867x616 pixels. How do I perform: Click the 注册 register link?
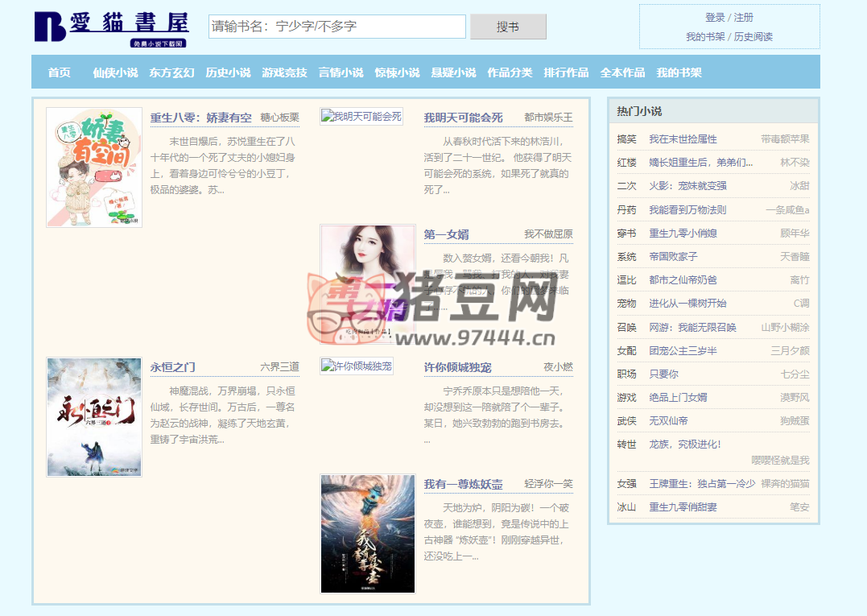[x=744, y=18]
